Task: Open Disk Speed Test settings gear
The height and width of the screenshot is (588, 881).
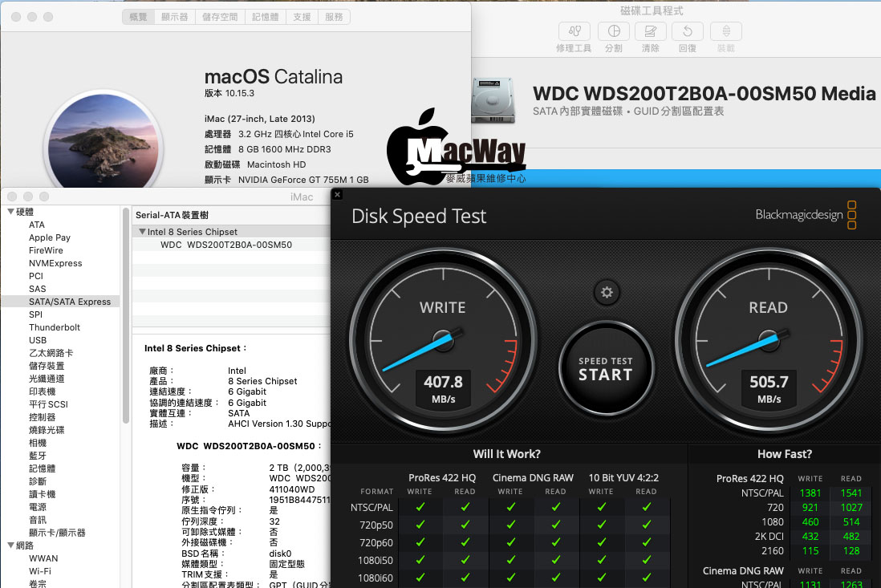Action: (607, 292)
